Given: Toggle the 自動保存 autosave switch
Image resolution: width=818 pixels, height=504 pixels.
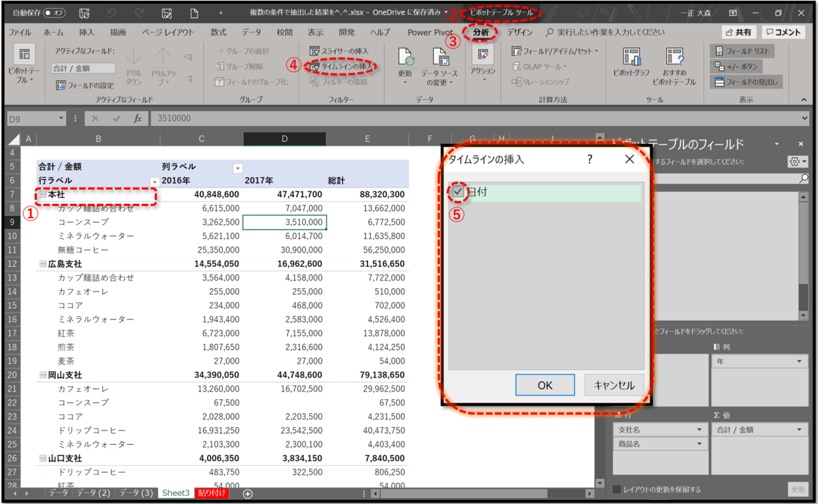Looking at the screenshot, I should point(55,13).
